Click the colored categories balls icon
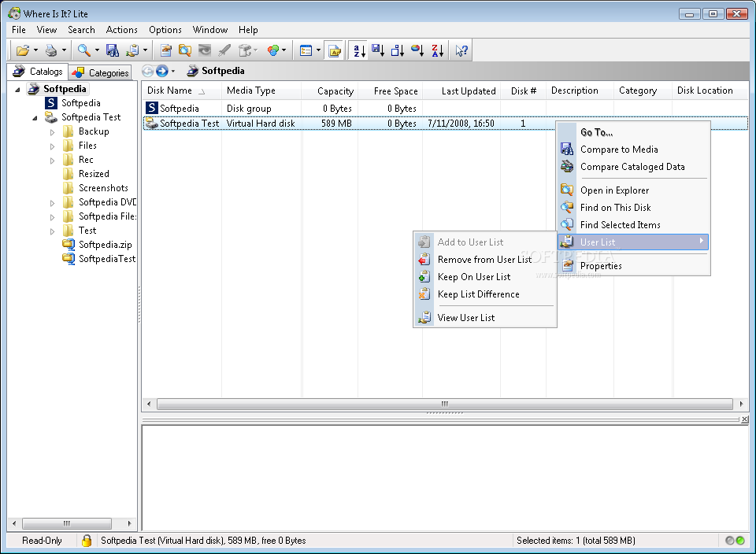 [273, 50]
